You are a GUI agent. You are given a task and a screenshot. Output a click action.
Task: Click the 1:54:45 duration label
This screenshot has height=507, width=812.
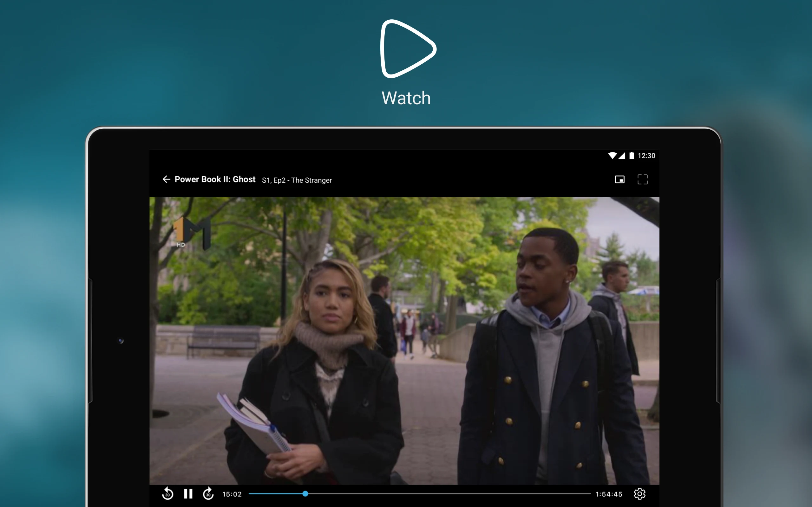click(609, 494)
